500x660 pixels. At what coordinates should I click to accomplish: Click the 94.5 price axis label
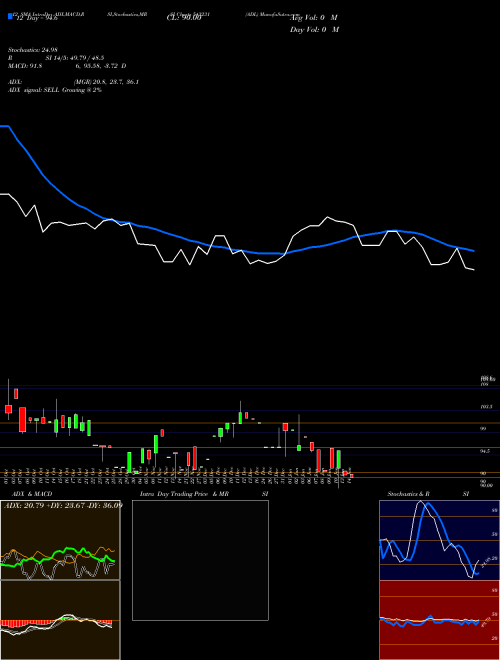tap(485, 451)
